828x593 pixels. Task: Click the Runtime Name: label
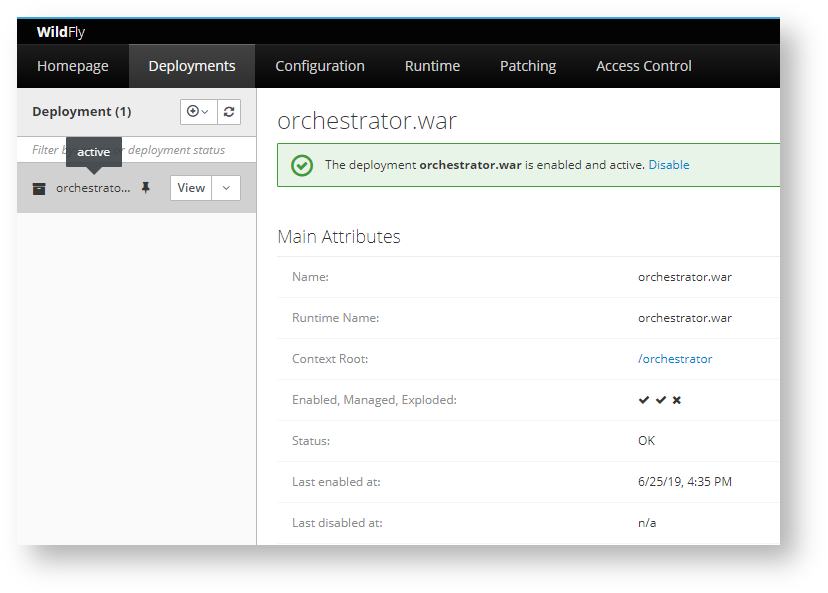[336, 318]
